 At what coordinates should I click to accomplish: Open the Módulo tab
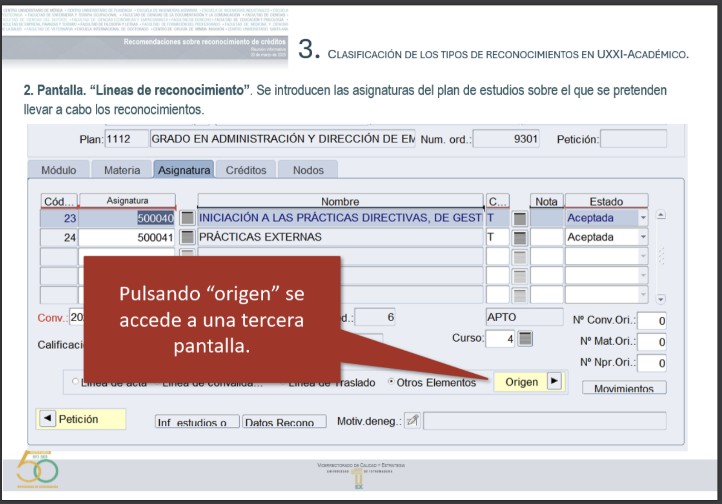pyautogui.click(x=58, y=170)
